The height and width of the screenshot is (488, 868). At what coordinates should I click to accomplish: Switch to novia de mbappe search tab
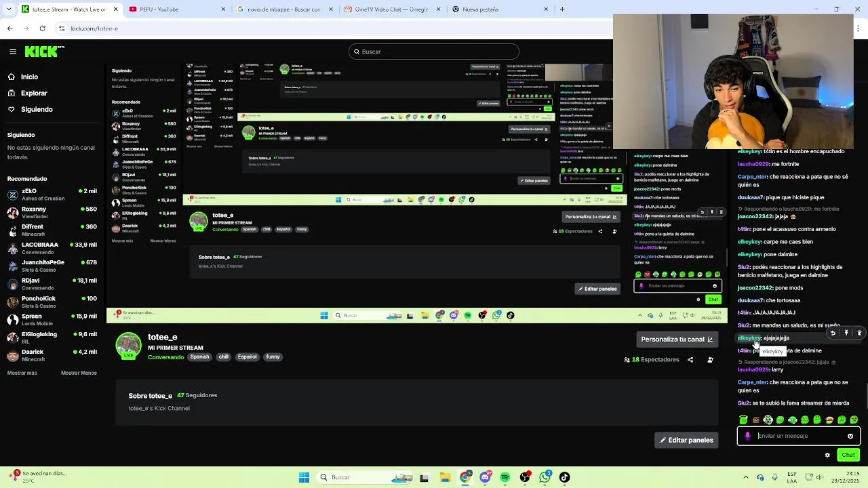(283, 9)
